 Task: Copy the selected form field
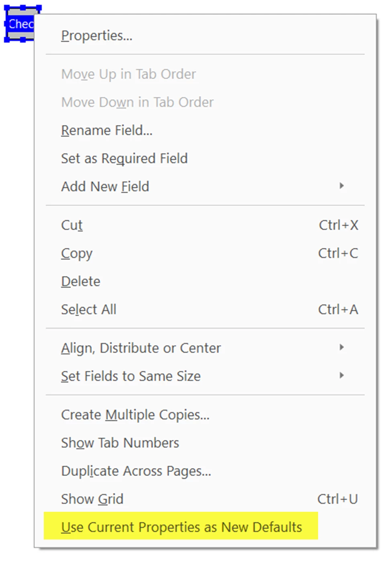click(205, 253)
